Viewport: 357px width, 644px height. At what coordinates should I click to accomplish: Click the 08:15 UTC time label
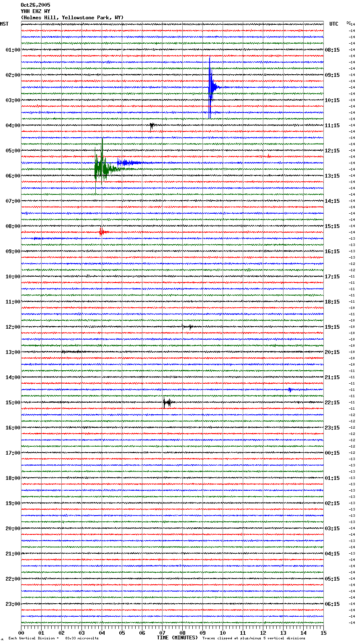tap(332, 50)
